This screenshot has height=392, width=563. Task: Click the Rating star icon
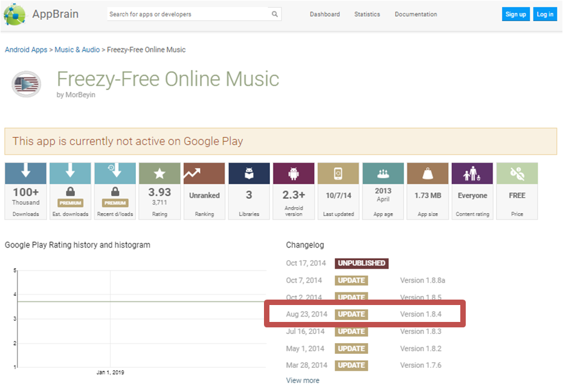pyautogui.click(x=159, y=173)
